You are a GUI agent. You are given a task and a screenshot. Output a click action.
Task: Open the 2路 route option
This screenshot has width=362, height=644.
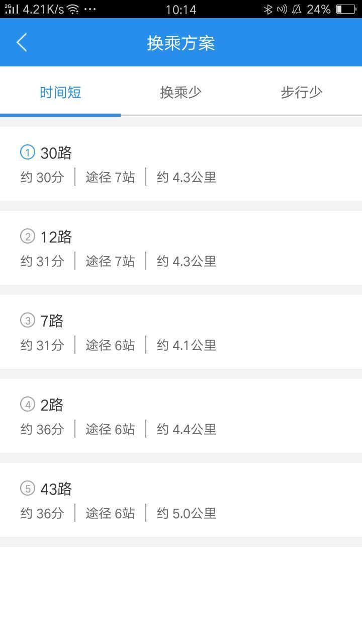[181, 416]
